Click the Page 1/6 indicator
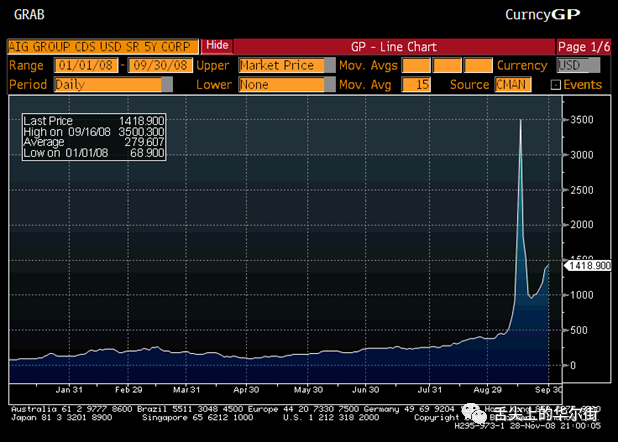 583,47
